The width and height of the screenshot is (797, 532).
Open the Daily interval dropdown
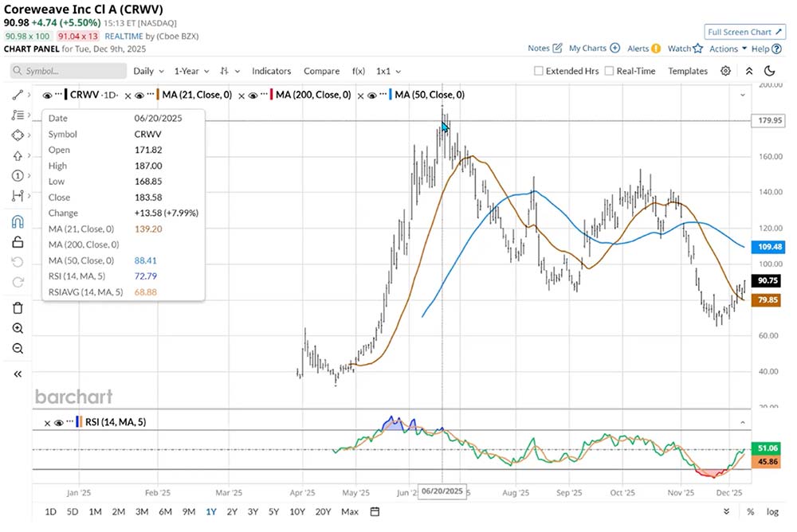tap(147, 71)
